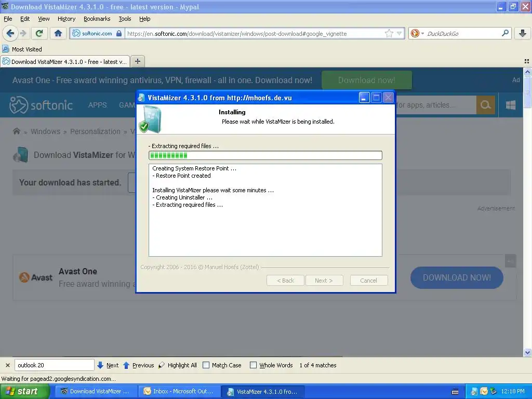
Task: Open the Edit menu
Action: 25,19
